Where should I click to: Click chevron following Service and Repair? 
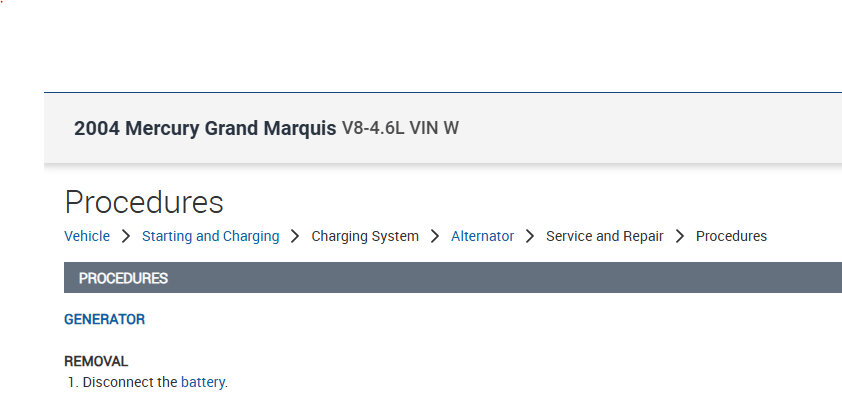[680, 237]
